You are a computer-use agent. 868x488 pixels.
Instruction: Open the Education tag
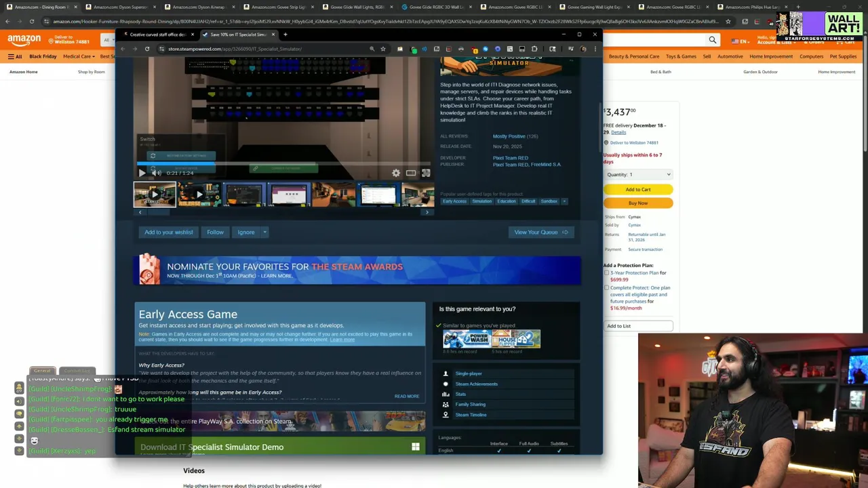507,201
